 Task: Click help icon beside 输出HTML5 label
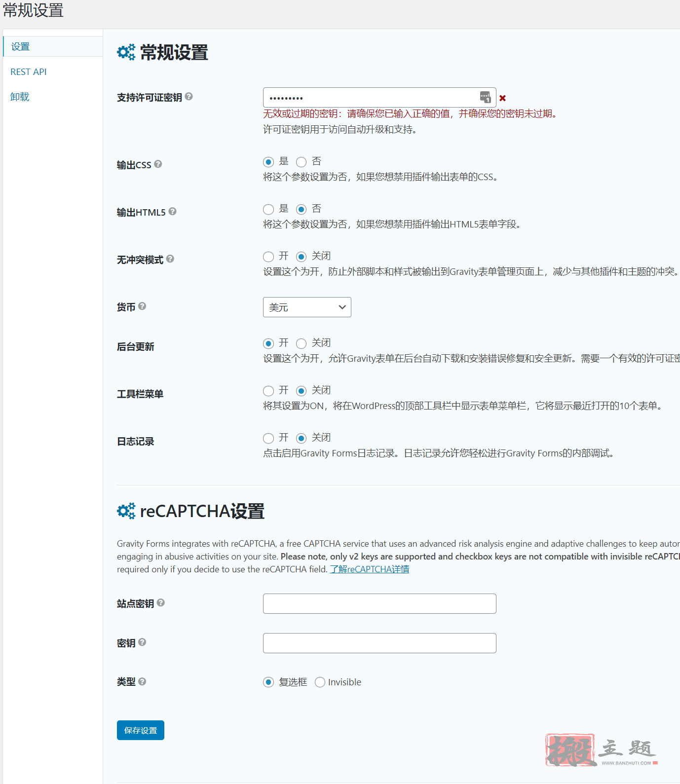click(172, 211)
